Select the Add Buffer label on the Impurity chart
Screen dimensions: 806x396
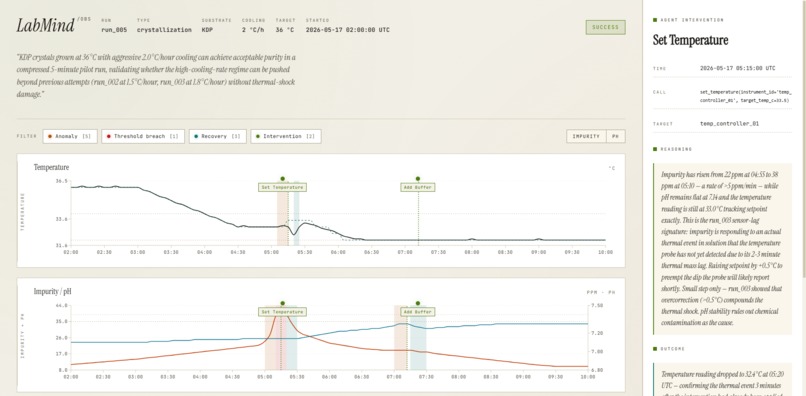418,312
